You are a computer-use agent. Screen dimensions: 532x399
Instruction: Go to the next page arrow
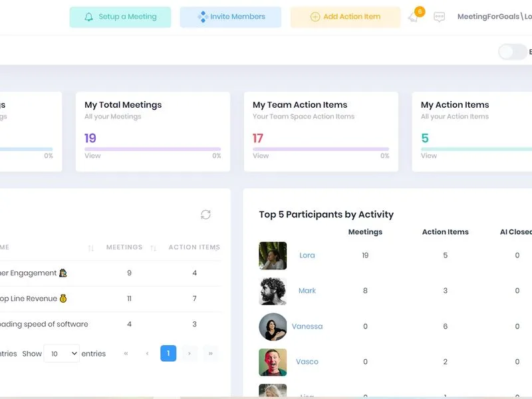coord(190,354)
